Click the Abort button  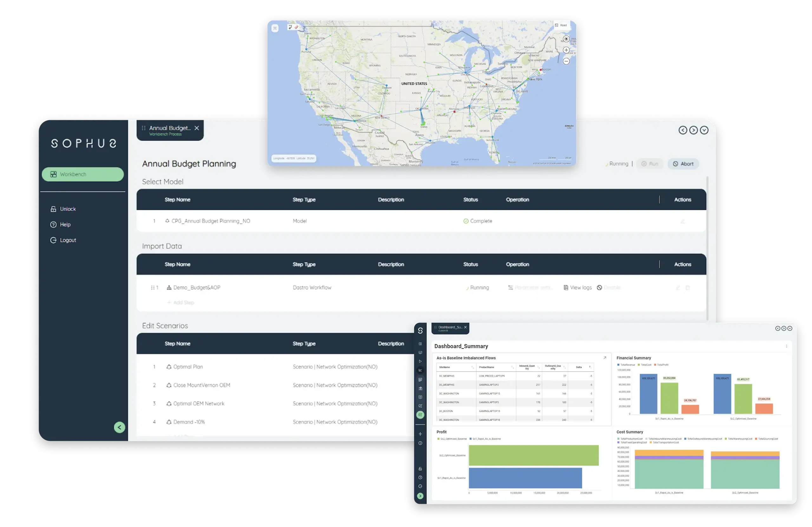coord(683,164)
